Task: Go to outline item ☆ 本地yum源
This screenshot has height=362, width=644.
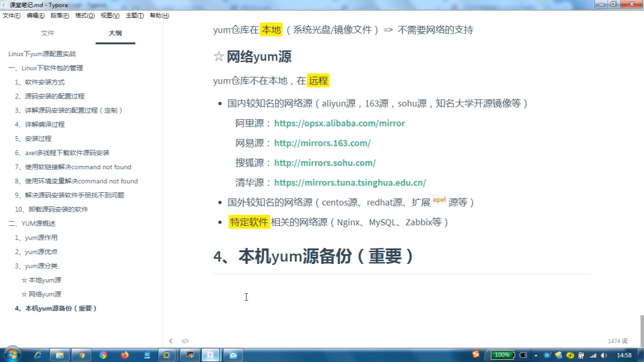Action: pos(41,280)
